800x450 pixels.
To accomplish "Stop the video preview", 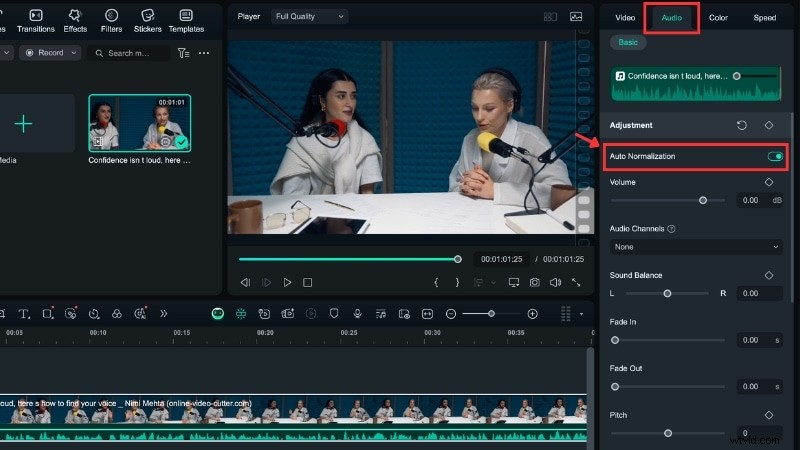I will 307,283.
